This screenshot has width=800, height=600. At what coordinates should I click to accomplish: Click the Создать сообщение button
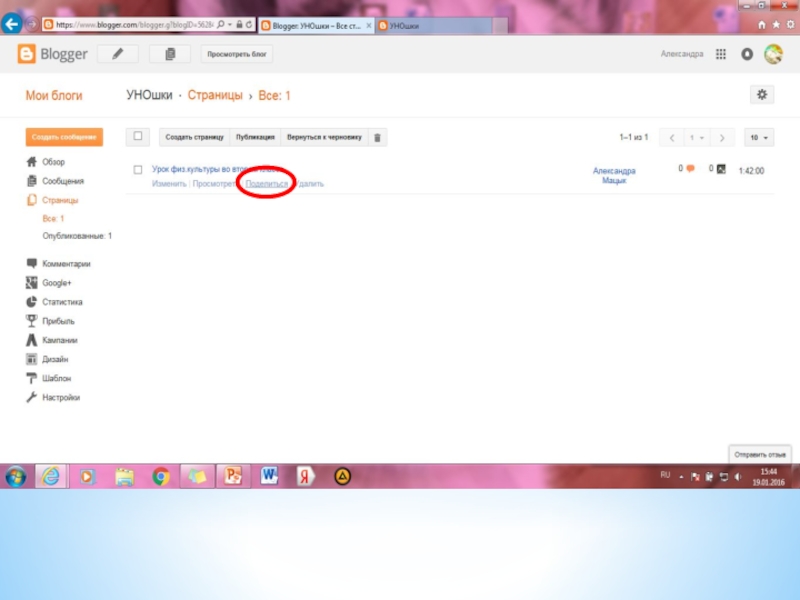tap(64, 137)
